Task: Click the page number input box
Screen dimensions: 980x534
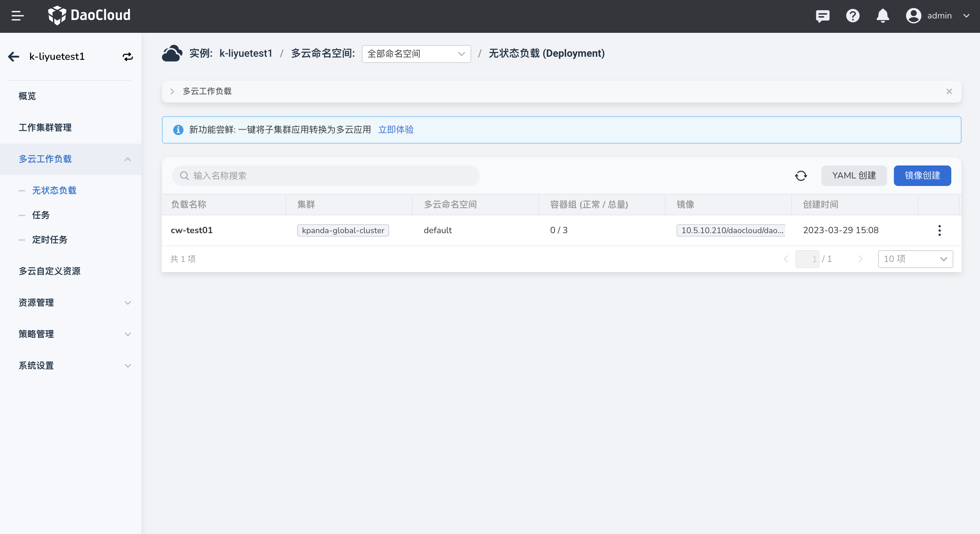Action: [807, 259]
